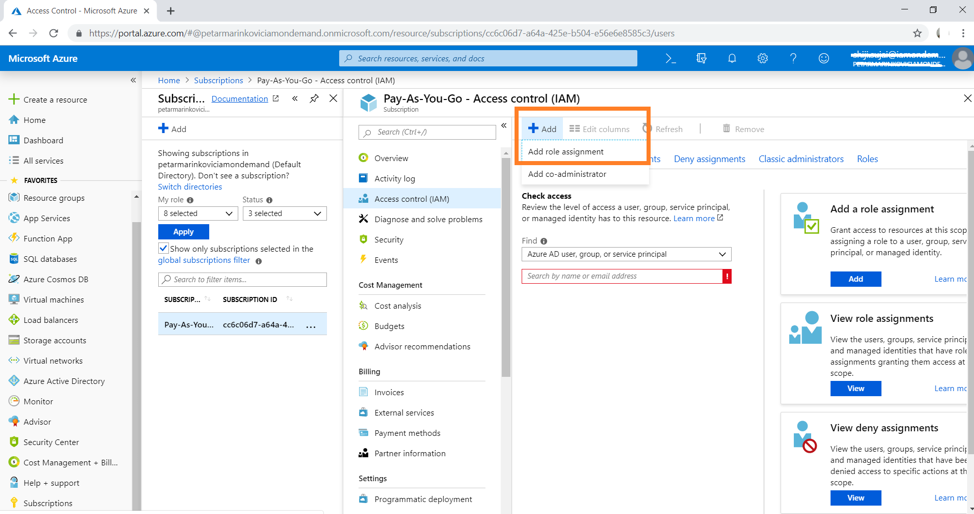This screenshot has width=974, height=514.
Task: Open directory and subscription filter icon
Action: [701, 59]
